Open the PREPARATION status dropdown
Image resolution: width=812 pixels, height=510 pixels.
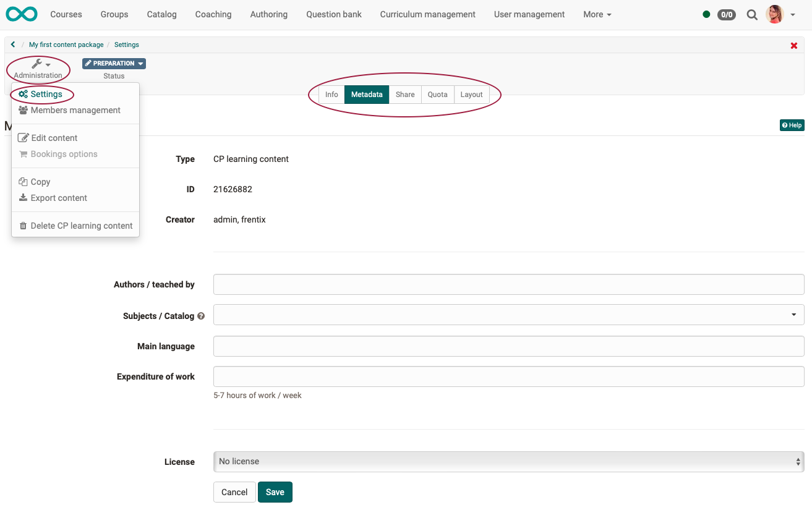[114, 63]
